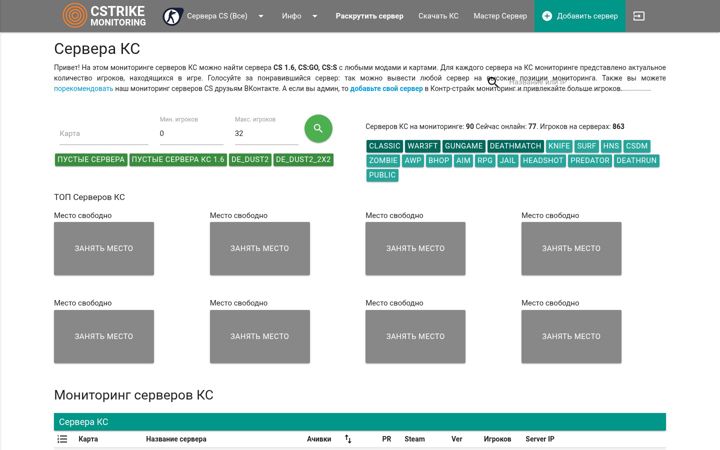Viewport: 720px width, 450px height.
Task: Select the DE_DUST2 tag
Action: (x=250, y=160)
